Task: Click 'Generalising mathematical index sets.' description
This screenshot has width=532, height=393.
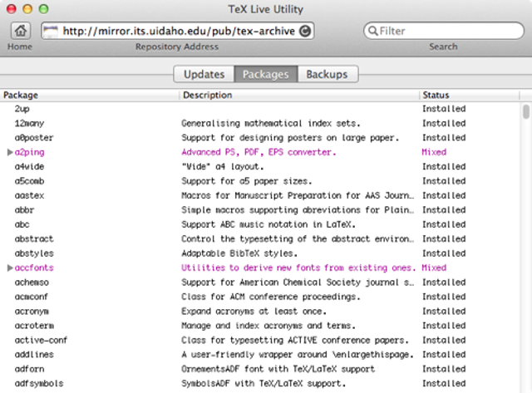Action: (270, 124)
